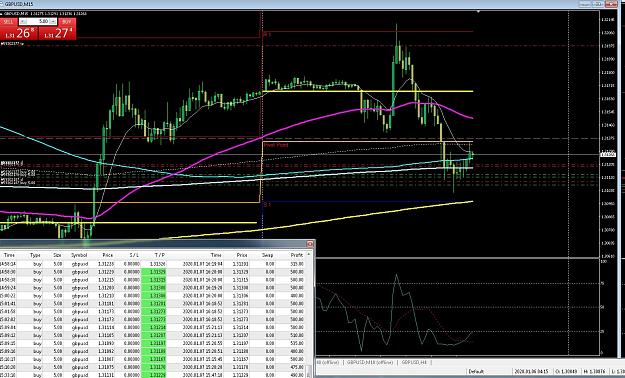Click the trade table scroll-up arrow
This screenshot has width=625, height=378.
pos(309,254)
